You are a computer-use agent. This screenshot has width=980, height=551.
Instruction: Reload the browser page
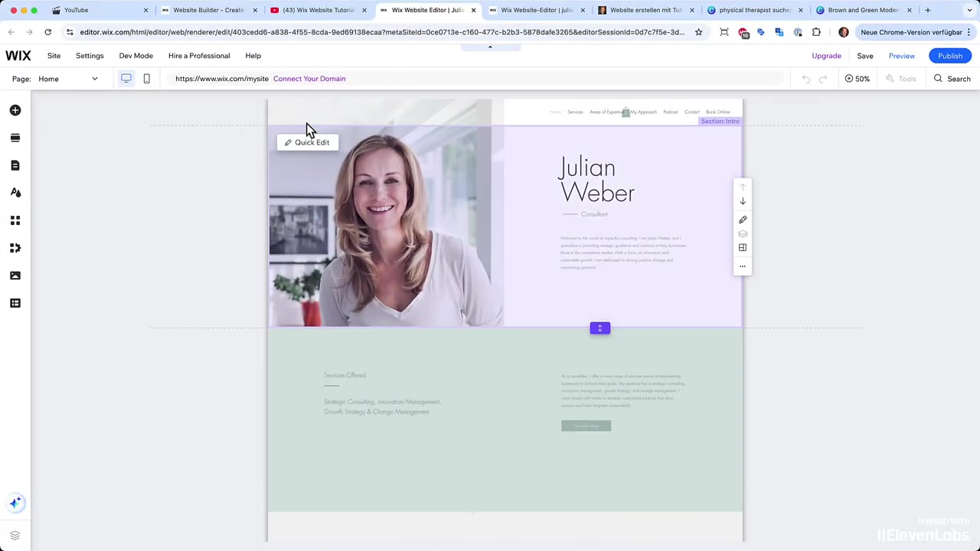[47, 32]
